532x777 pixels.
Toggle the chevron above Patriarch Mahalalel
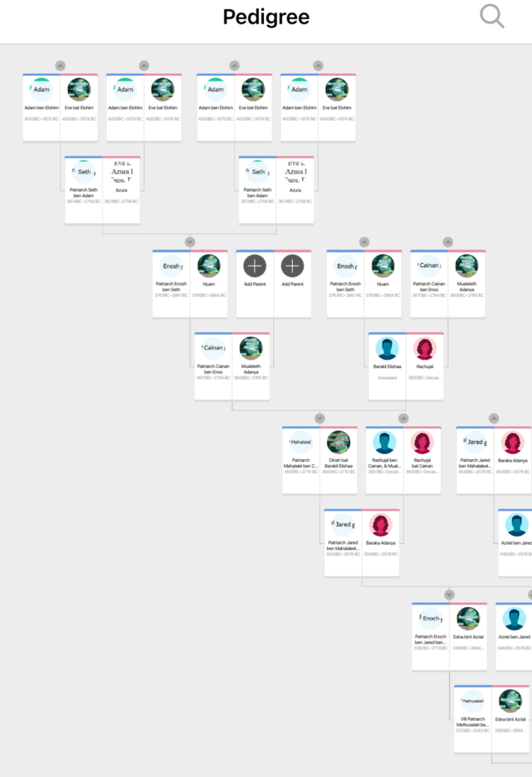(x=320, y=418)
